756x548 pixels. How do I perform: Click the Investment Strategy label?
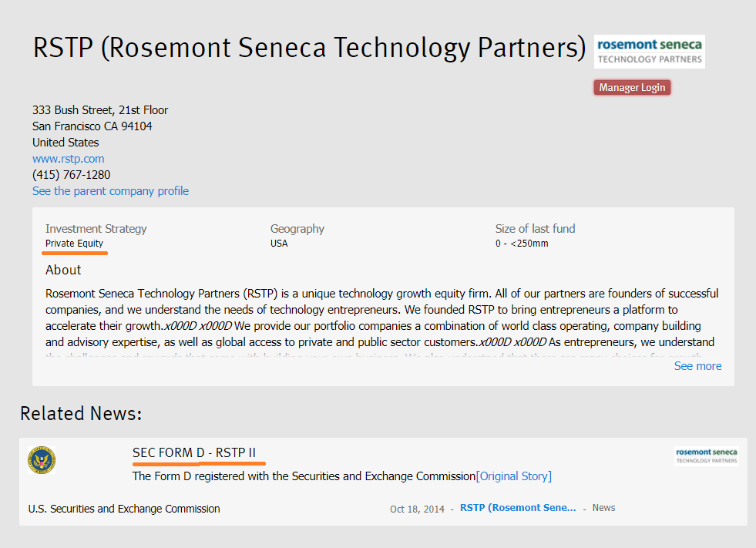point(96,229)
